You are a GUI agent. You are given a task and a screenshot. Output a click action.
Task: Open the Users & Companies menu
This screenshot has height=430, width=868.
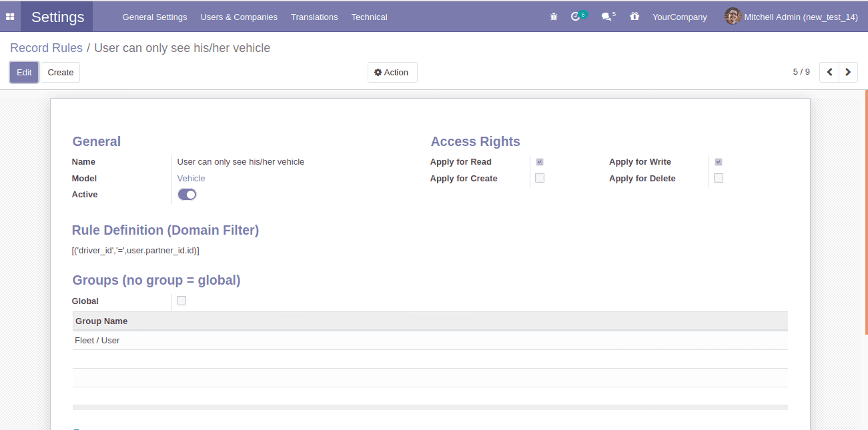pos(239,17)
